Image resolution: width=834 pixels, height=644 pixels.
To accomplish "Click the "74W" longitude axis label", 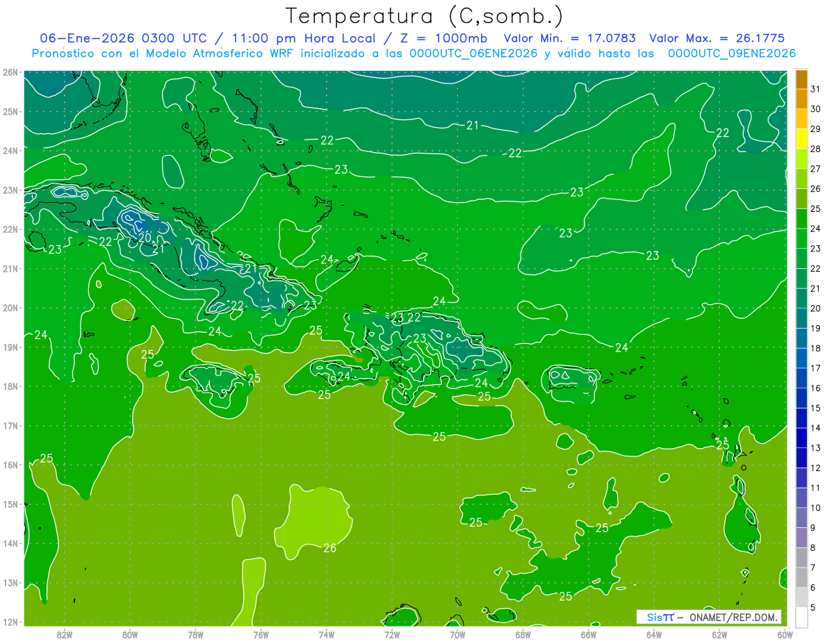I will click(x=326, y=634).
